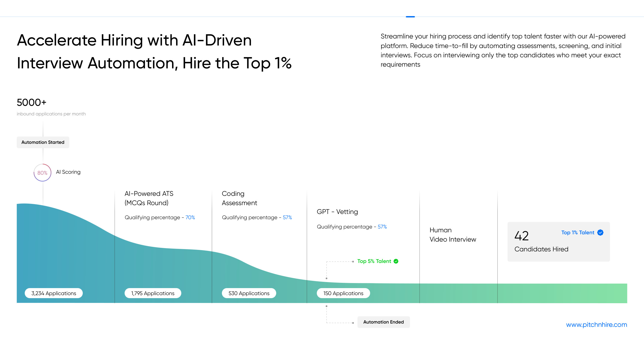
Task: Select the 1,795 Applications pill
Action: click(x=153, y=293)
